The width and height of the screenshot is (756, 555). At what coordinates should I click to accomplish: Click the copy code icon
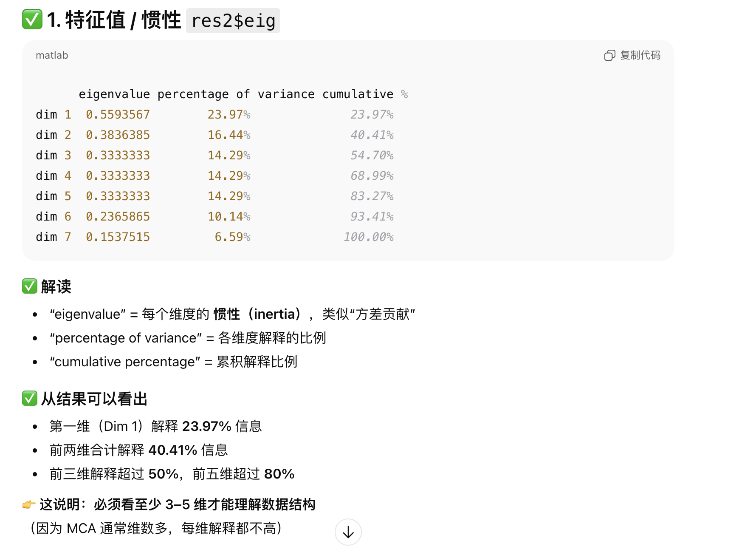point(609,55)
